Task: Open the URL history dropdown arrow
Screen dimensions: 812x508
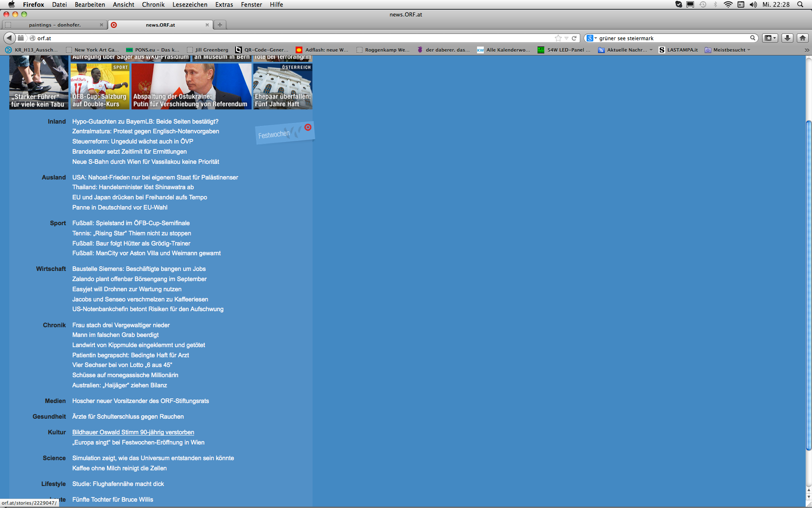Action: click(567, 38)
